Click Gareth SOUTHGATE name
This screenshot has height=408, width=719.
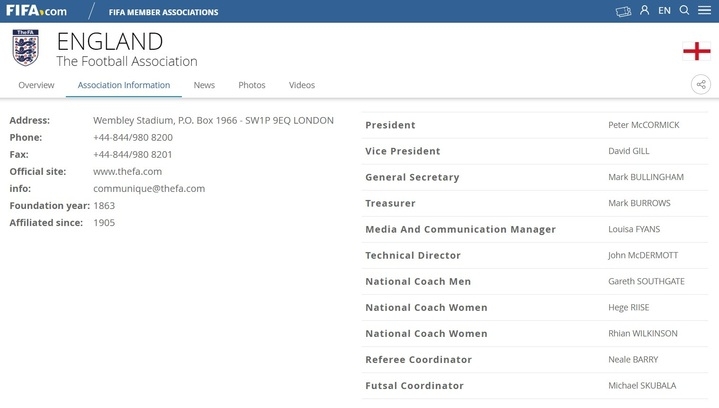pos(646,281)
